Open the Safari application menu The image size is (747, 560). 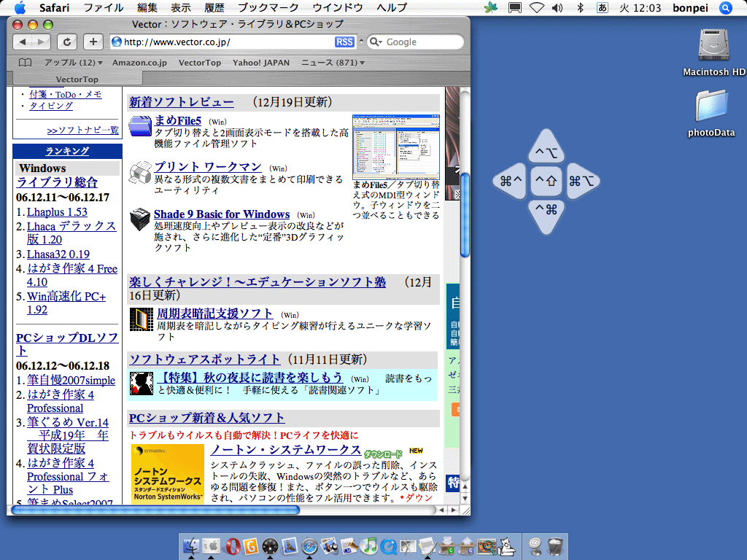[54, 7]
